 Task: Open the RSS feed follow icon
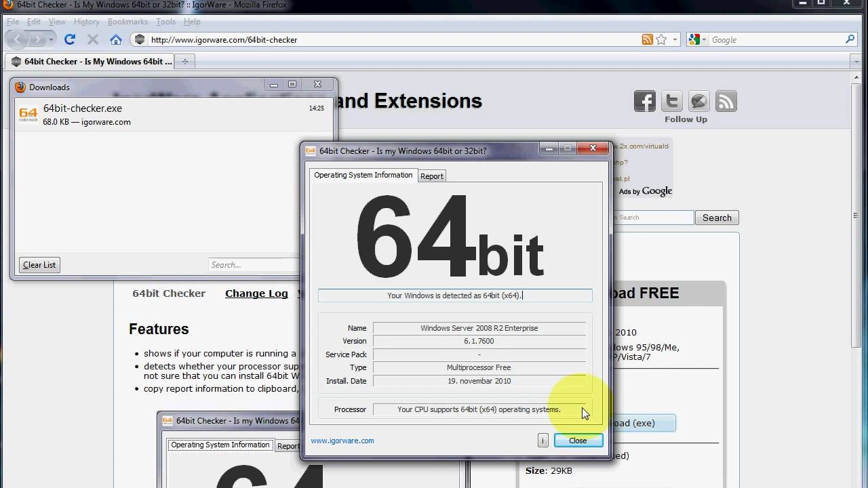click(726, 101)
